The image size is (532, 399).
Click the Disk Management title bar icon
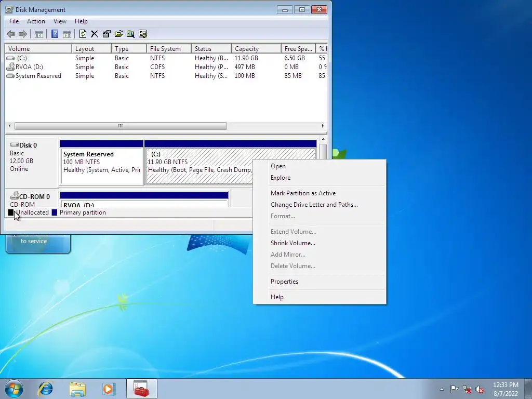(9, 9)
